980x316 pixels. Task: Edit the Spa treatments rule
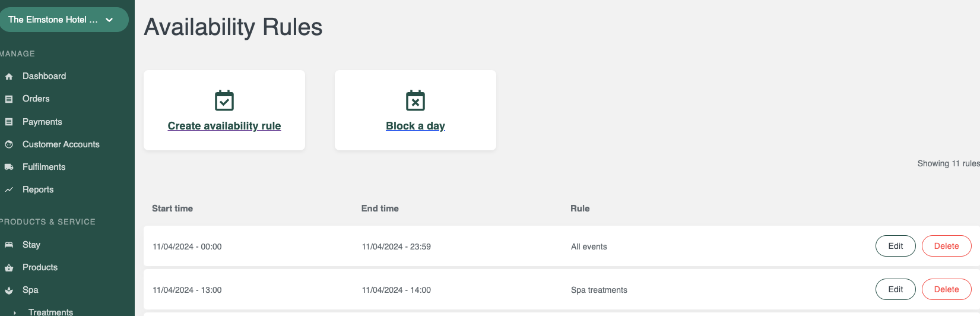pyautogui.click(x=896, y=289)
